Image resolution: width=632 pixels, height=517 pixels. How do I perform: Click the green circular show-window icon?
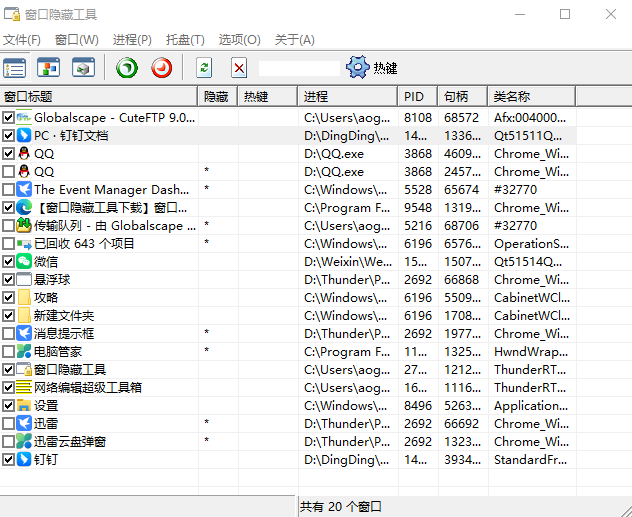[x=127, y=68]
